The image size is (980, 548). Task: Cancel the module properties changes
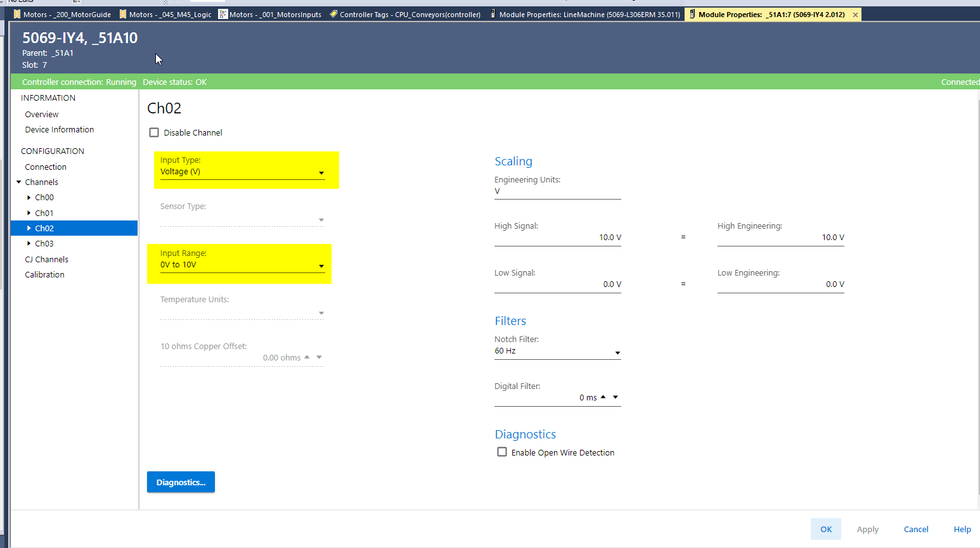916,530
